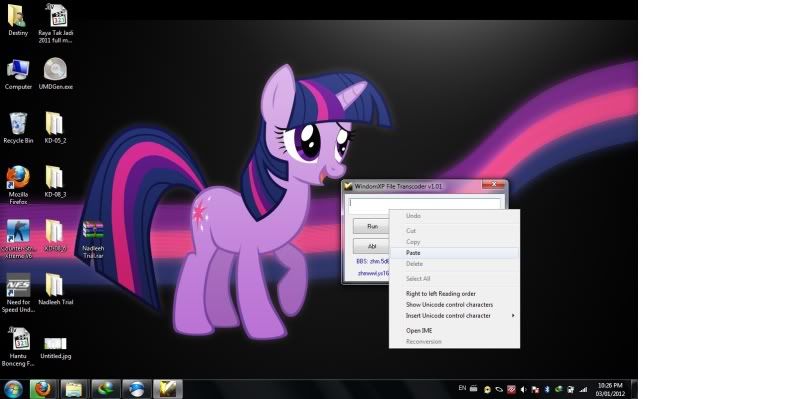Open the Windows Start orb

point(13,389)
